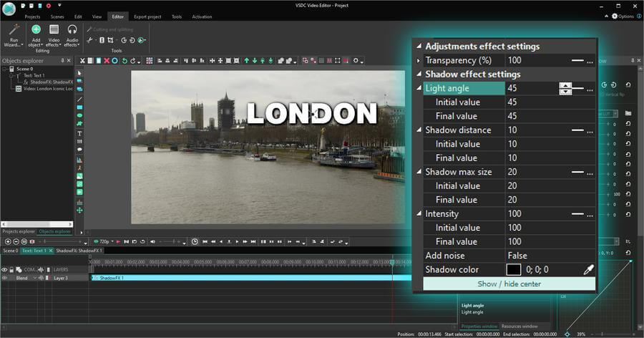Open the Scenes menu tab
The image size is (644, 338).
tap(57, 17)
